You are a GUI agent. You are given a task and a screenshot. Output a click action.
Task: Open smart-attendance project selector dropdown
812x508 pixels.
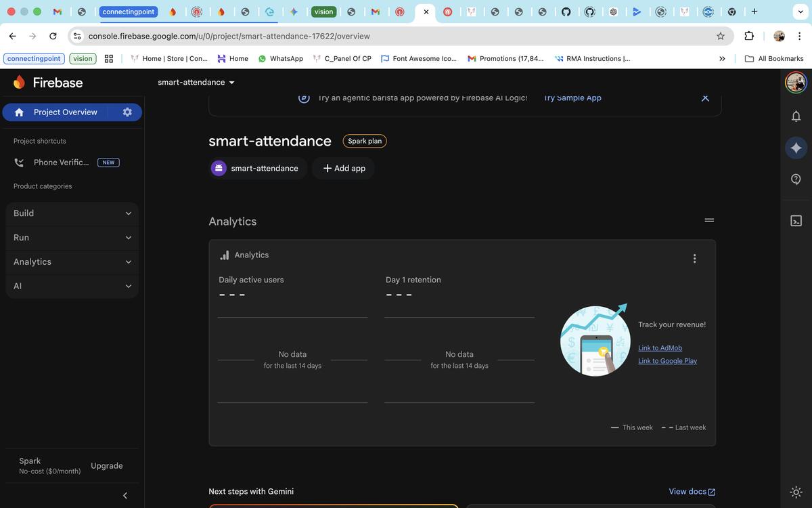[x=196, y=83]
